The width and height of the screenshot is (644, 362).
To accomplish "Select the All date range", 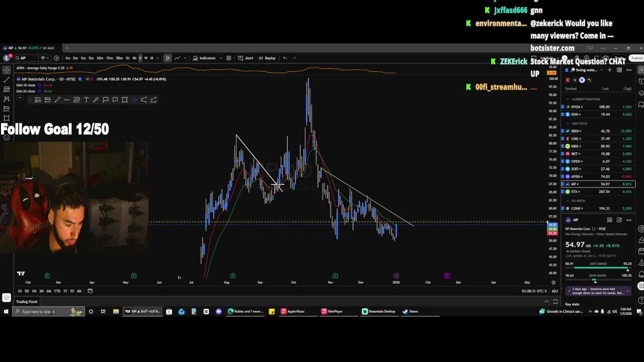I will [79, 291].
